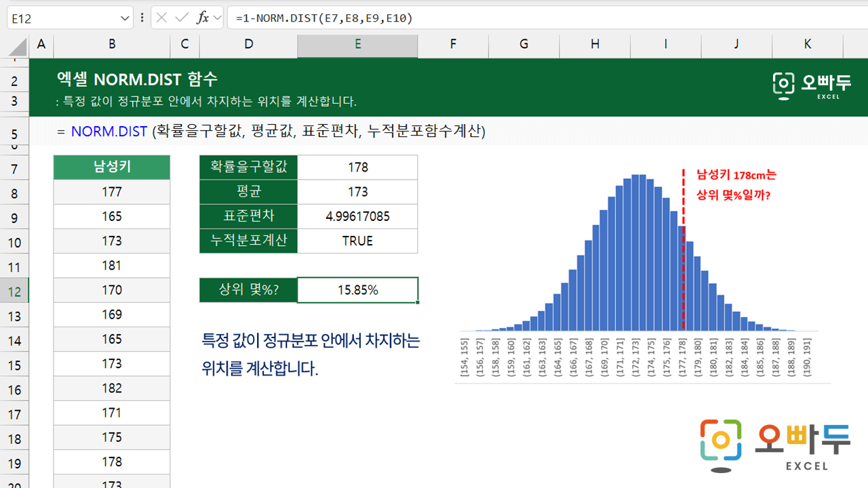The image size is (868, 488).
Task: Click the three-dot name box resize handle
Action: (x=142, y=18)
